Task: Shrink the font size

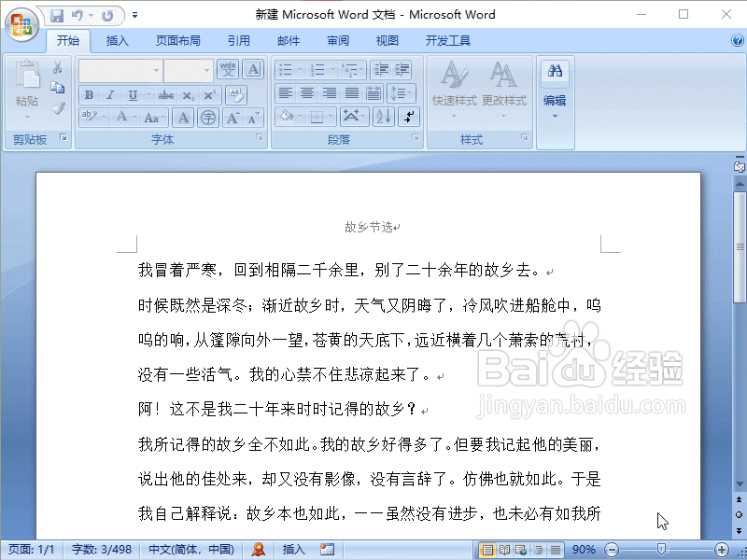Action: click(253, 118)
